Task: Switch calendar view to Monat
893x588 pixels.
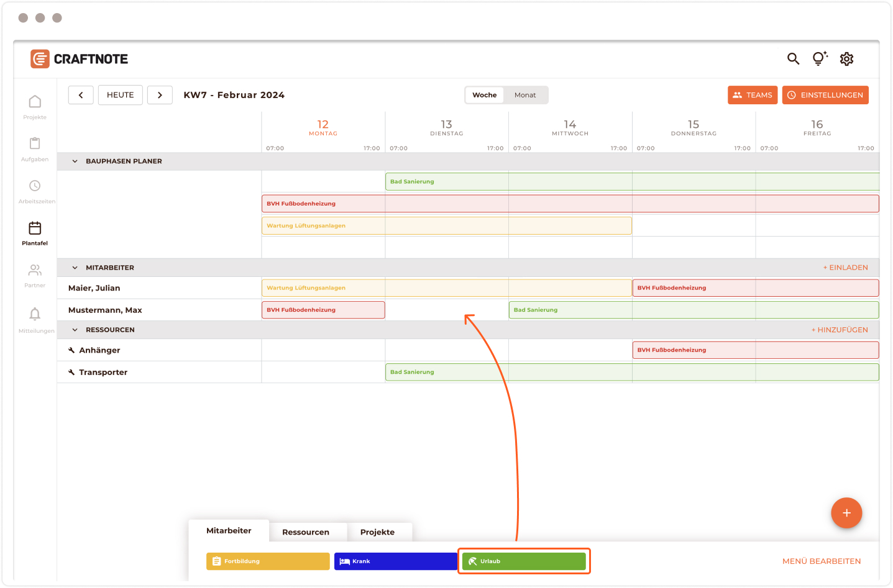Action: click(524, 95)
